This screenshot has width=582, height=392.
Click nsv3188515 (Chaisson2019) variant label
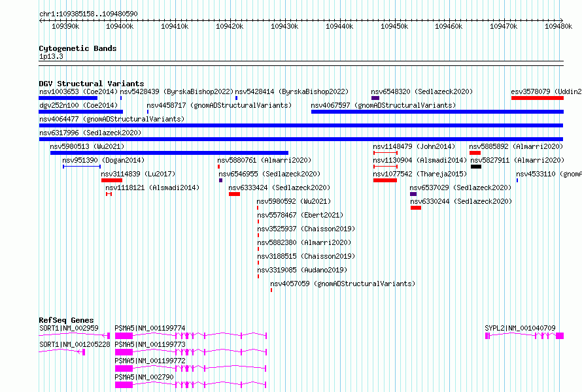(306, 256)
